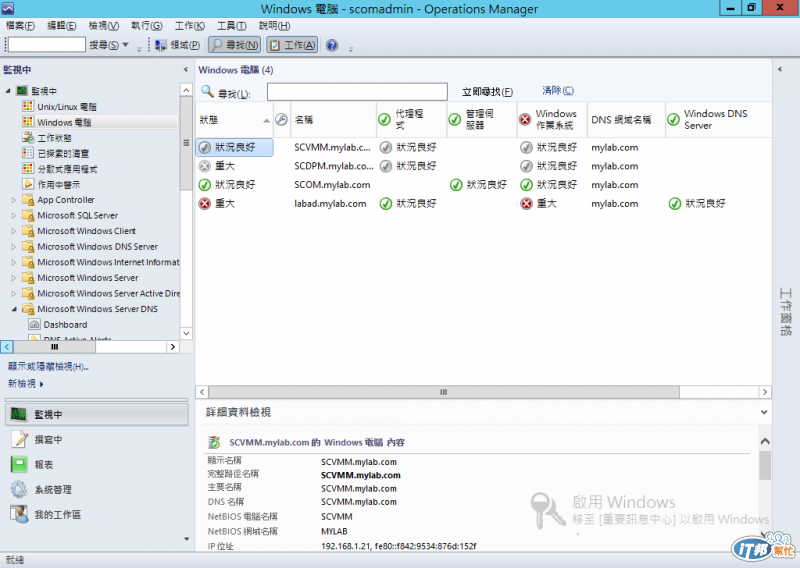
Task: Open the 工具(T) menu
Action: [x=232, y=26]
